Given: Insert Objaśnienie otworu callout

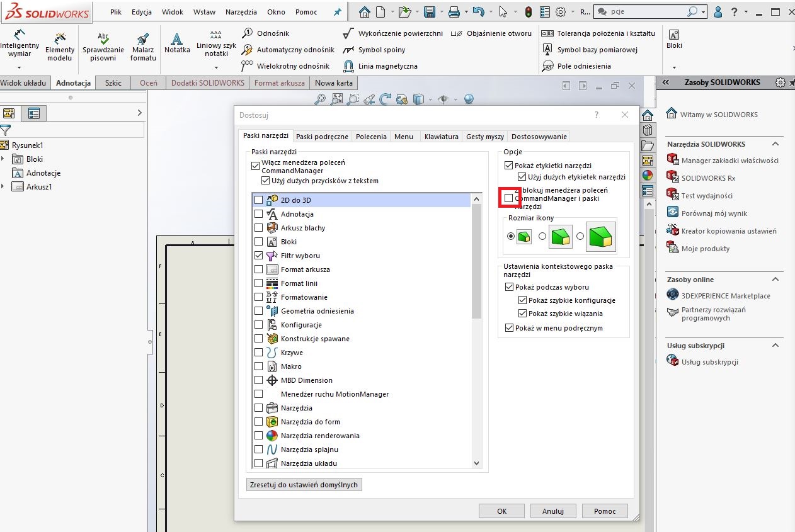Looking at the screenshot, I should 491,33.
